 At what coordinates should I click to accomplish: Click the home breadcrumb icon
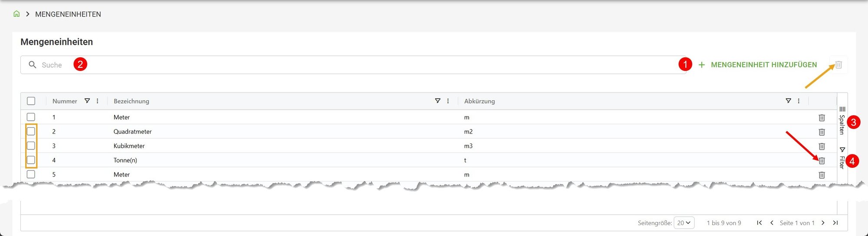coord(16,14)
